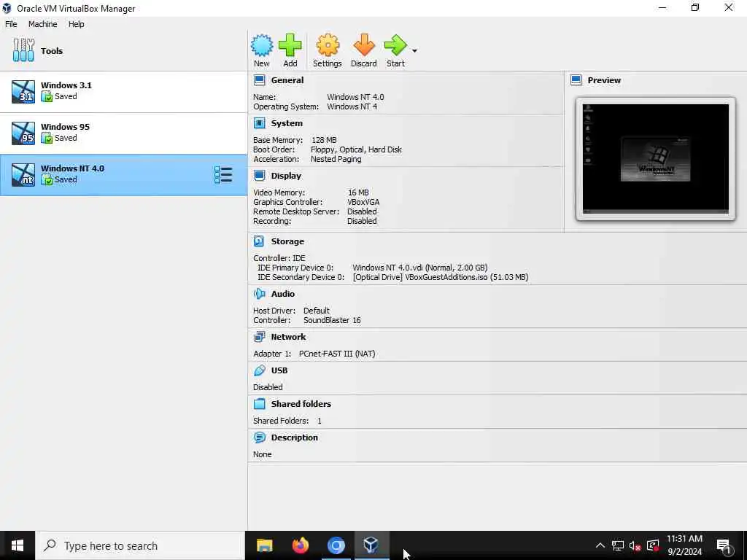Click the Windows NT 4.0 machine icon

(23, 174)
